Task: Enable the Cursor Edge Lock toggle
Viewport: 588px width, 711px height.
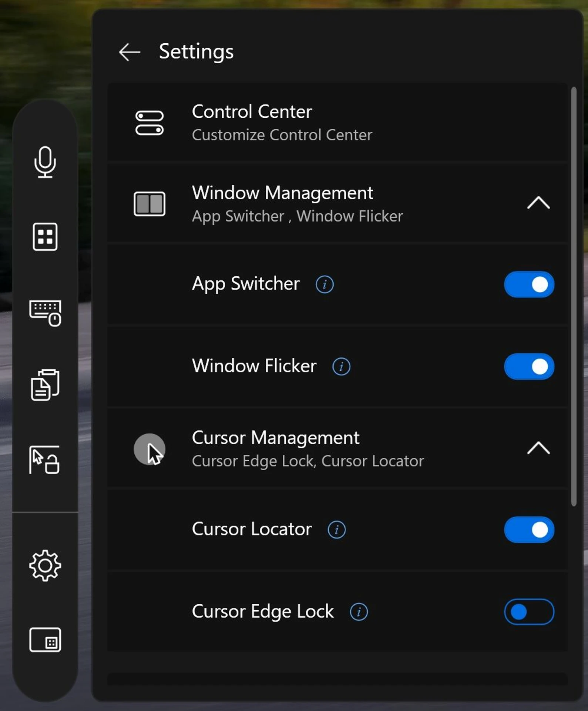Action: pos(529,612)
